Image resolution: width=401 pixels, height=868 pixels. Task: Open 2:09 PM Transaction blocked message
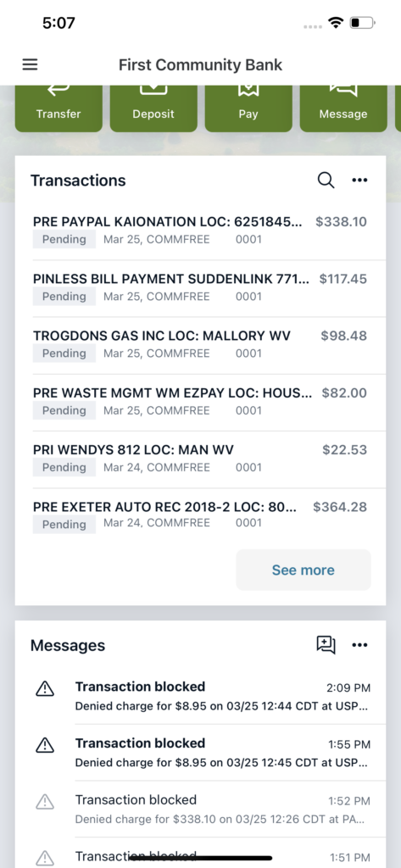pyautogui.click(x=200, y=696)
